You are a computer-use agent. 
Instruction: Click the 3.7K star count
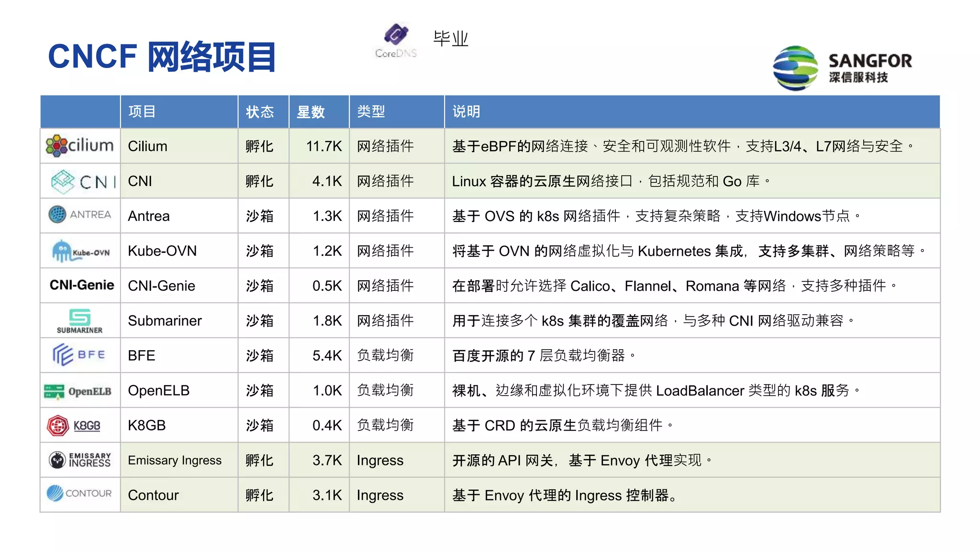point(327,460)
